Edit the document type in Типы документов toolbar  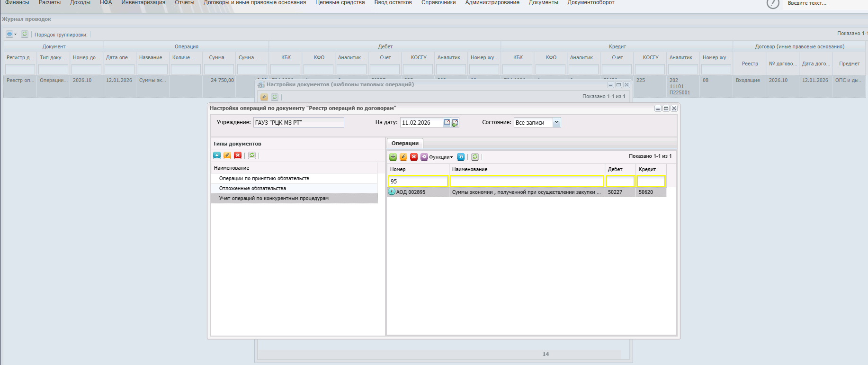click(227, 155)
